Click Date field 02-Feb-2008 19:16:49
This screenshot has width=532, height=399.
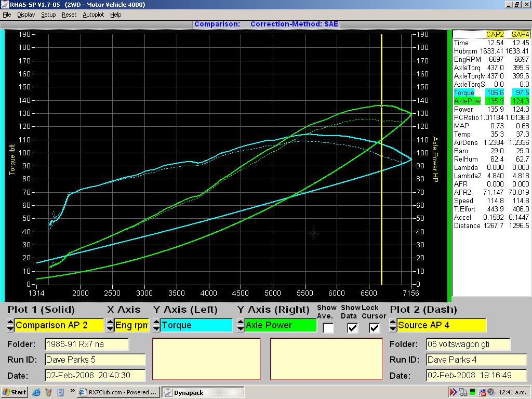pyautogui.click(x=476, y=375)
